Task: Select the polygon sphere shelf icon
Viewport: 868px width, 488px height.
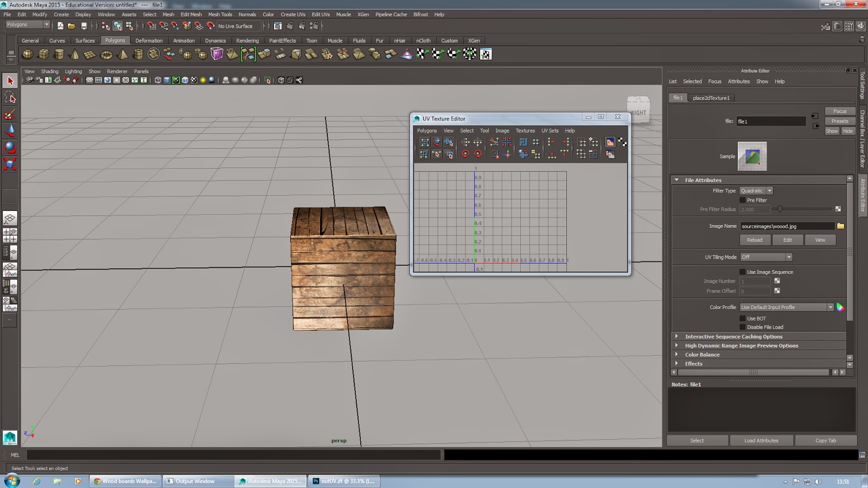Action: [27, 54]
